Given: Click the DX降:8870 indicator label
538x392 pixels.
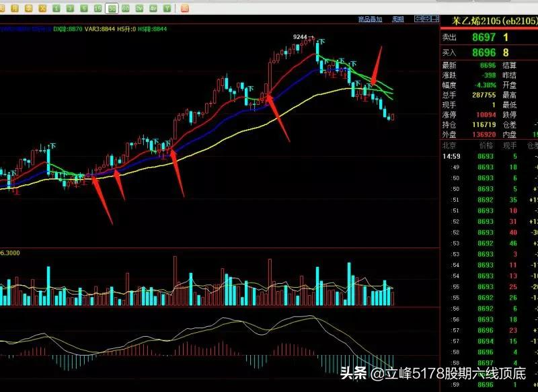Looking at the screenshot, I should coord(68,29).
